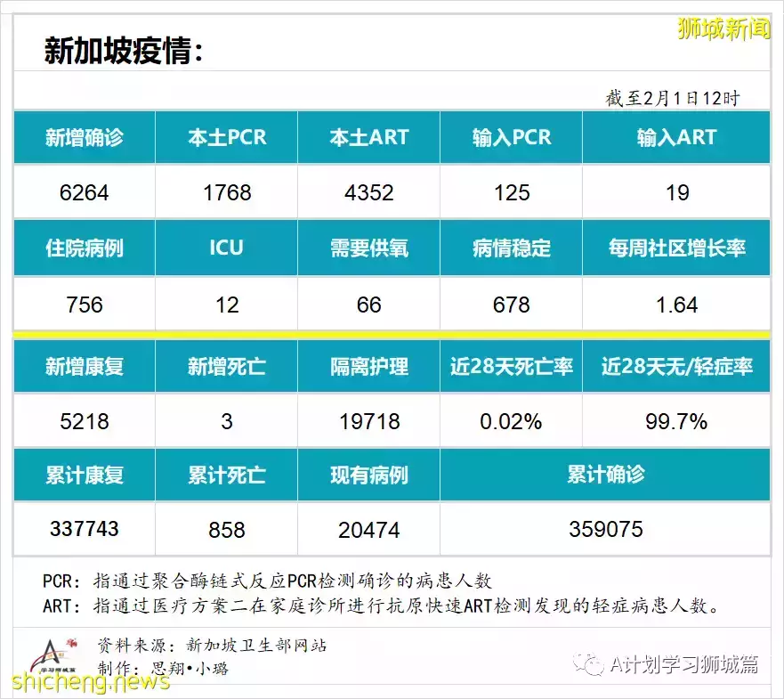
Task: Select the 本土PCR column header
Action: pos(227,137)
